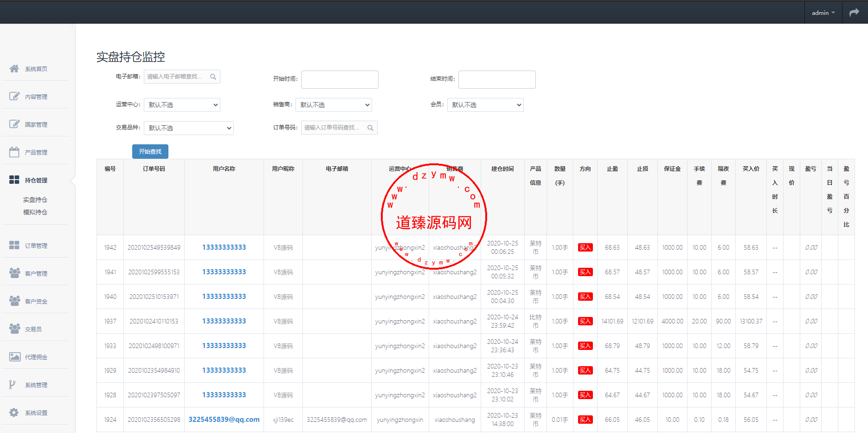This screenshot has width=868, height=433.
Task: Select 模拟持仓 submenu item
Action: (35, 212)
